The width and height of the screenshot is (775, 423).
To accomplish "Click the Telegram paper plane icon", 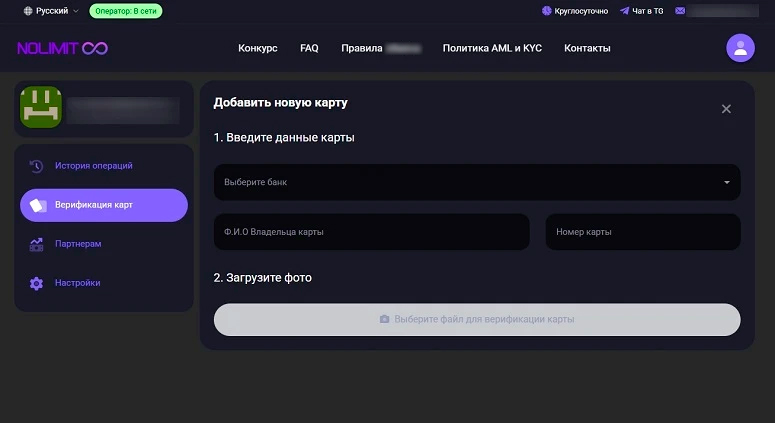I will (x=624, y=11).
